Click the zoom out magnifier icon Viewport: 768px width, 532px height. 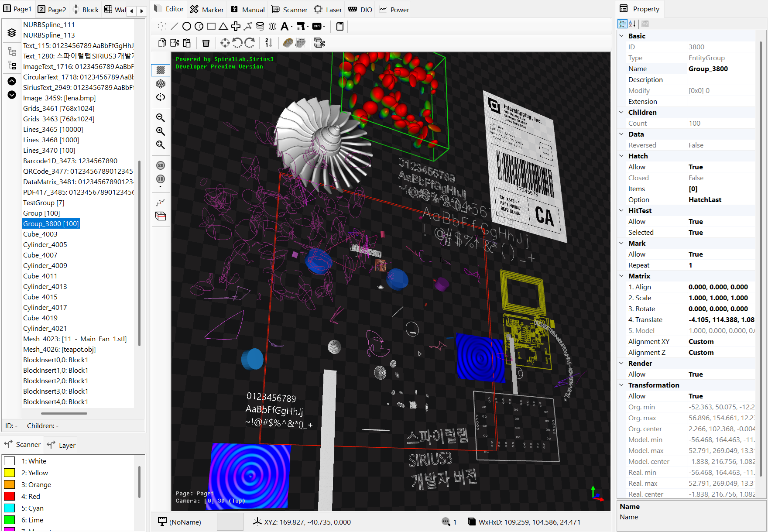(x=161, y=118)
